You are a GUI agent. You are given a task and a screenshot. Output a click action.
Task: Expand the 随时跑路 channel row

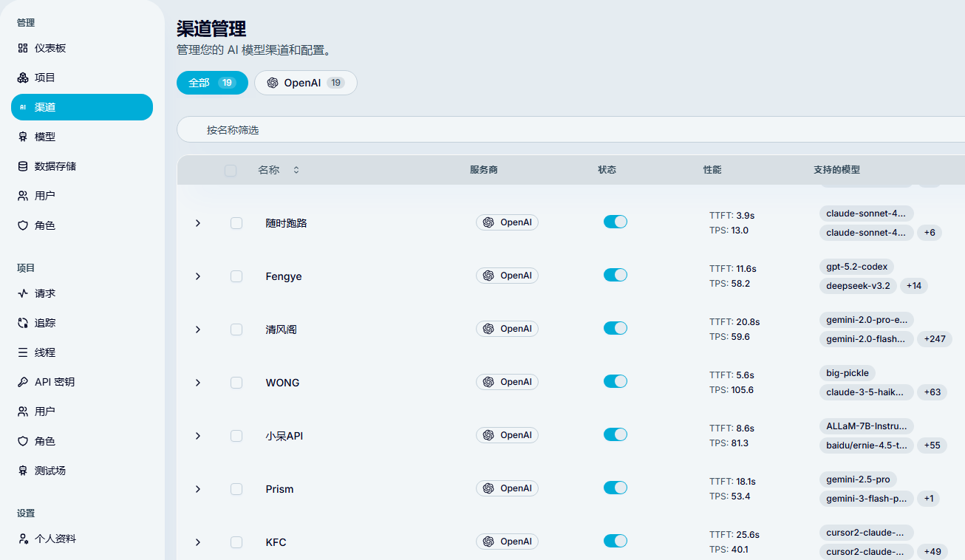pos(197,223)
